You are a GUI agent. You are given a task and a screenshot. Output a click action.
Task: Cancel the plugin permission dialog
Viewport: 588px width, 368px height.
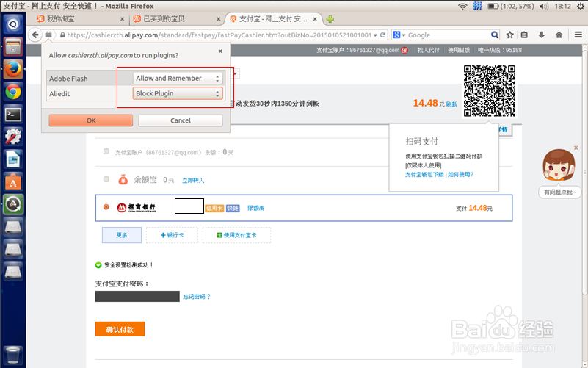pyautogui.click(x=181, y=120)
